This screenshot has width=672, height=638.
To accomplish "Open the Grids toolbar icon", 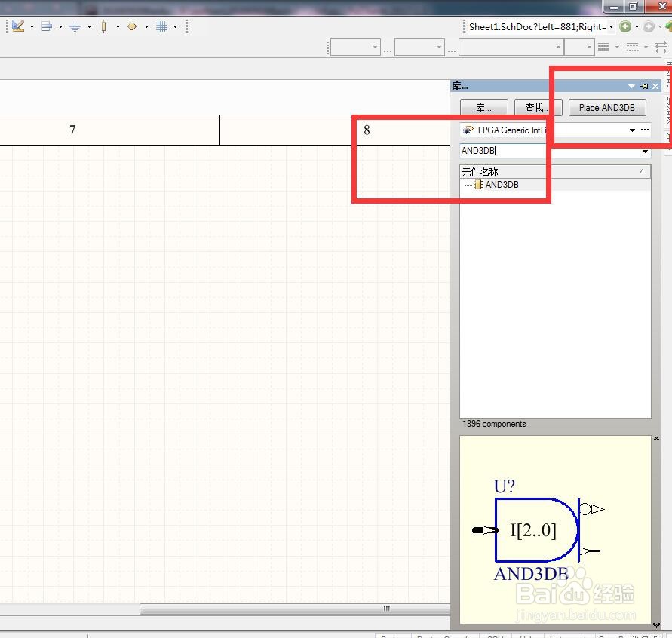I will coord(161,26).
